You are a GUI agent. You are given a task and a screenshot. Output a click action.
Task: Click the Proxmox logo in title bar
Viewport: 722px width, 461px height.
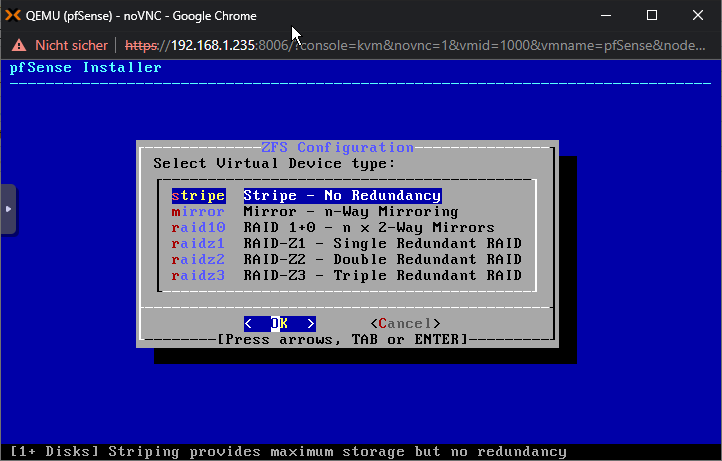pos(13,16)
